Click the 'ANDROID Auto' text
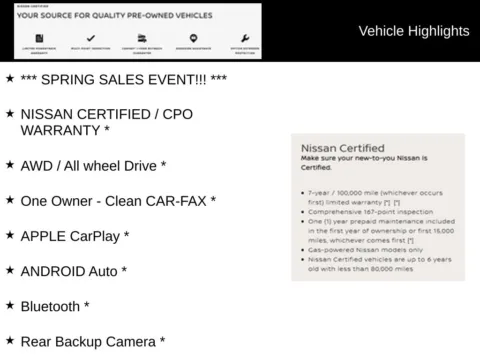 click(x=74, y=271)
